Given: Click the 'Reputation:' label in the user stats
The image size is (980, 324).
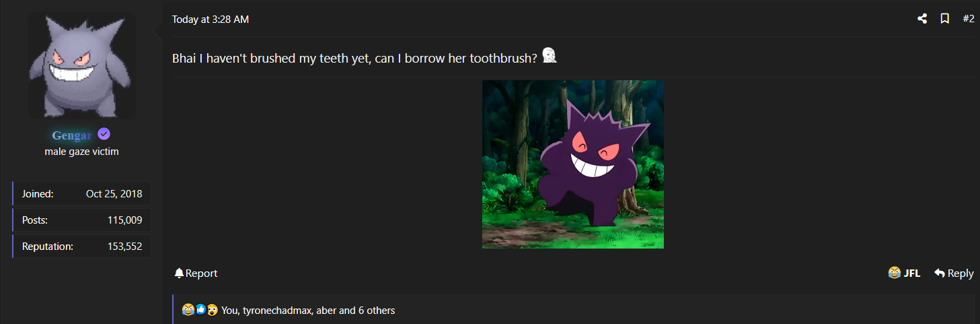Looking at the screenshot, I should pyautogui.click(x=48, y=247).
